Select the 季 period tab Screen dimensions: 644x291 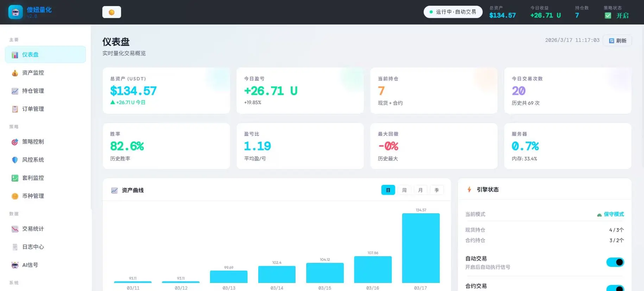tap(437, 190)
